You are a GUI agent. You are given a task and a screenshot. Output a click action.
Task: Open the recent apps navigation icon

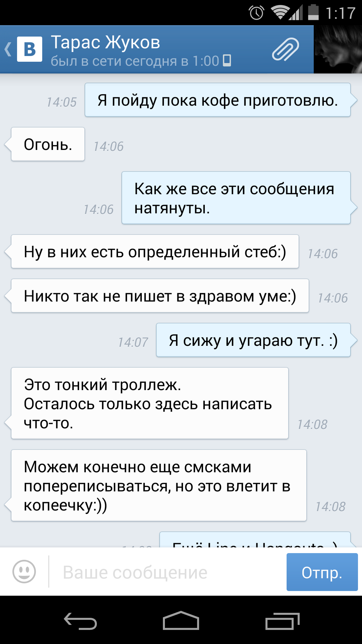[x=283, y=621]
